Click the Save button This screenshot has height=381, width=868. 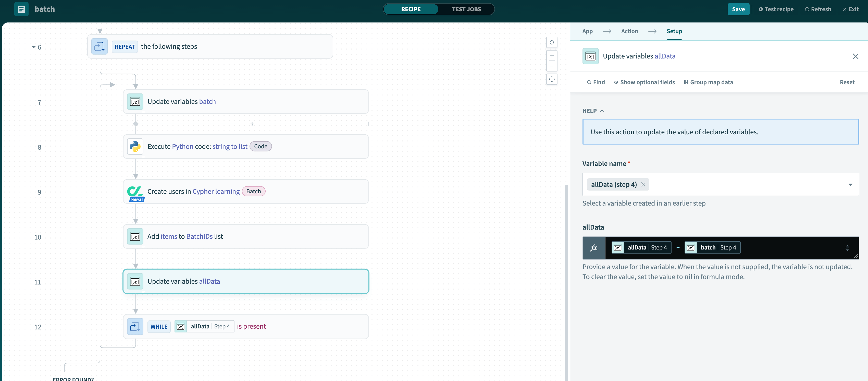(738, 9)
